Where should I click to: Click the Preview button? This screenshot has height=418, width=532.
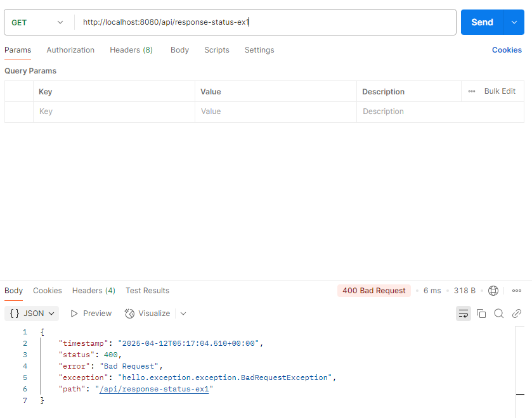[91, 313]
